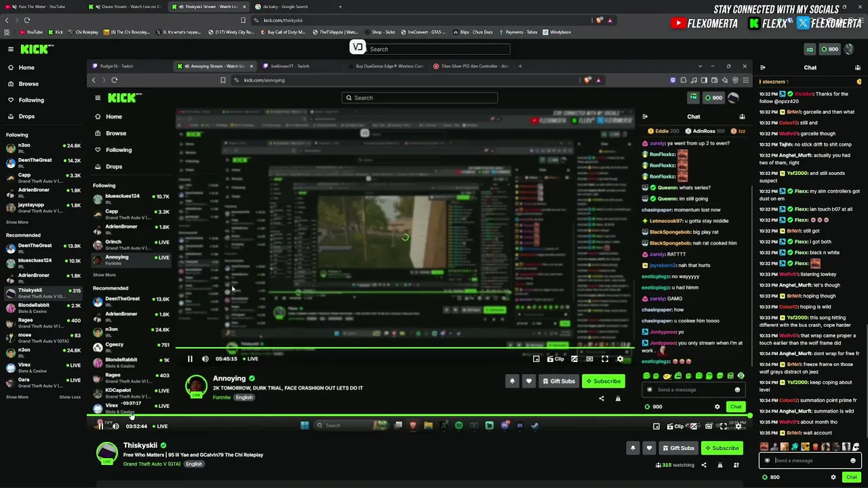Focus the outer Kick search box
This screenshot has width=868, height=488.
coord(435,49)
